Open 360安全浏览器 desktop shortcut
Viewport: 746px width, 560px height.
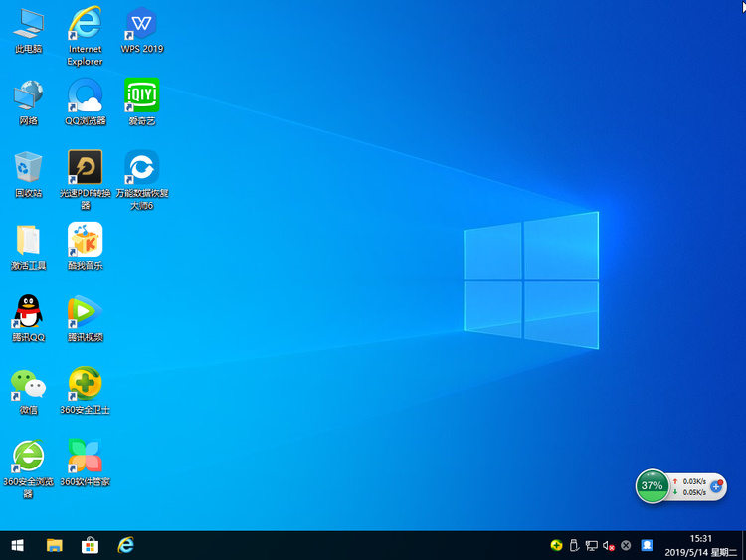28,457
